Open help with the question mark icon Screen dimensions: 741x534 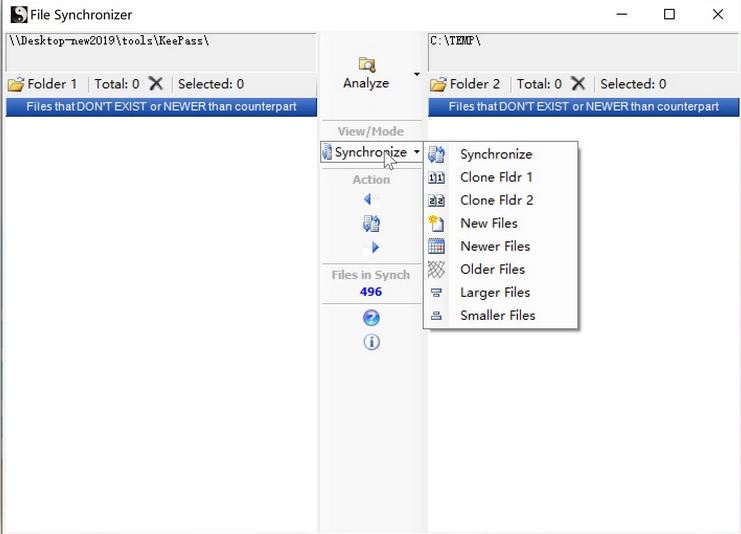[371, 318]
